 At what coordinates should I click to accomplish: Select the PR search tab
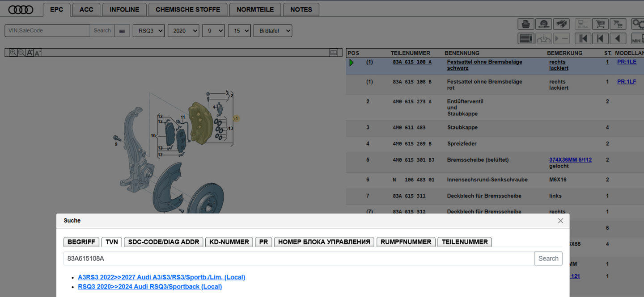tap(263, 242)
